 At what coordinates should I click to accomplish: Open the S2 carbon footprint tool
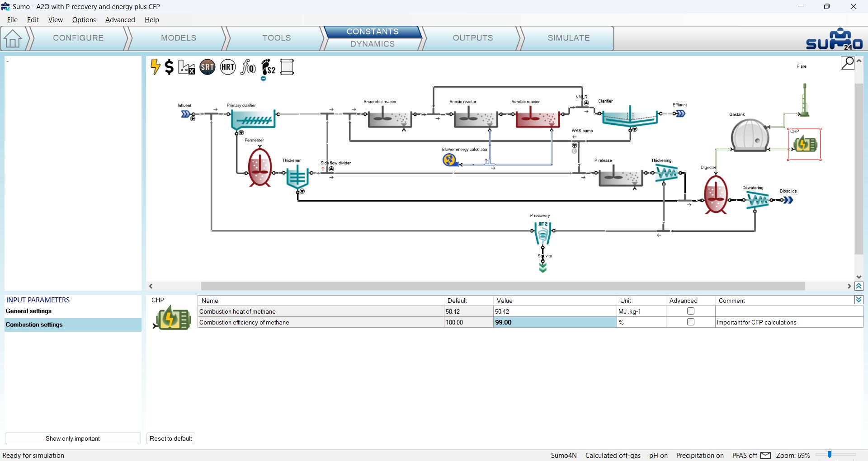pos(268,67)
